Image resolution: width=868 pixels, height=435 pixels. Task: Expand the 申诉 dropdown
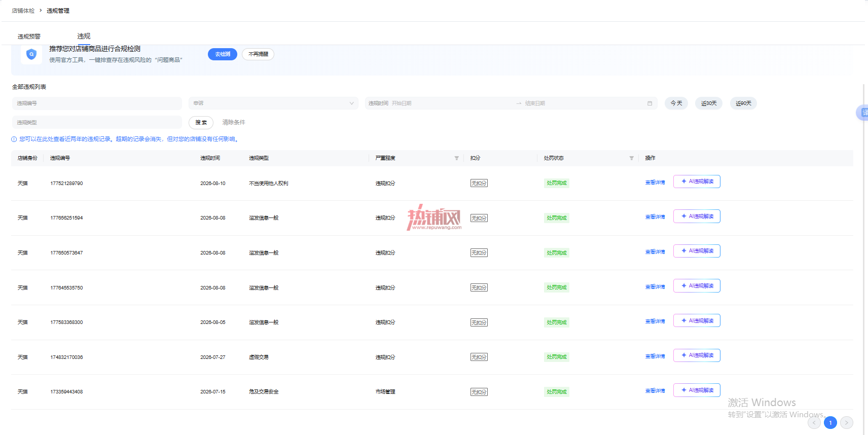point(274,103)
